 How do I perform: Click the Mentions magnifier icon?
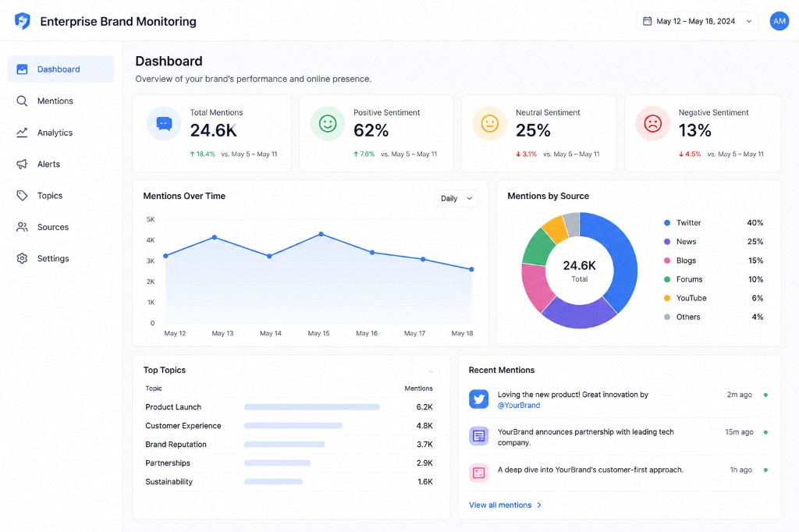click(x=22, y=101)
